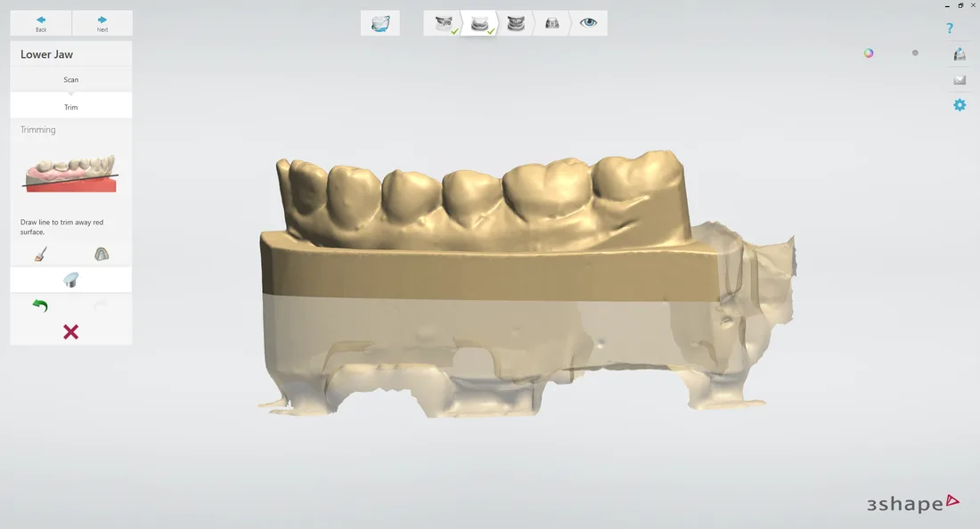Open settings with the blue gear
This screenshot has width=980, height=529.
[x=960, y=105]
